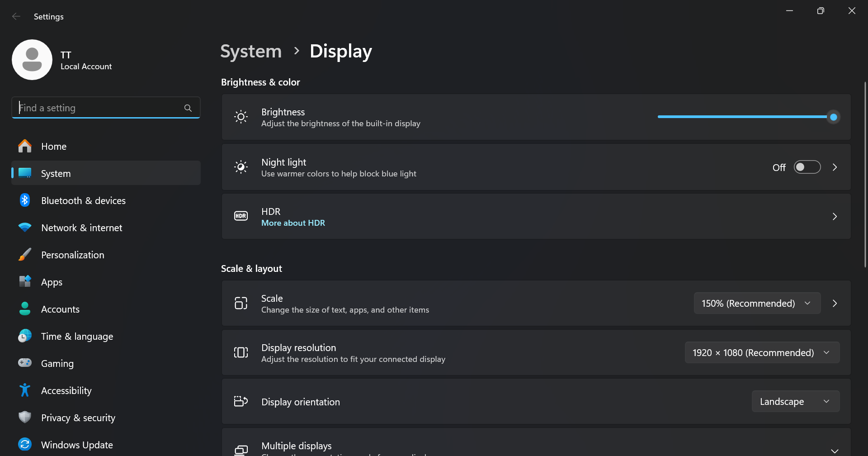The width and height of the screenshot is (868, 456).
Task: Toggle the Night light switch
Action: click(807, 167)
